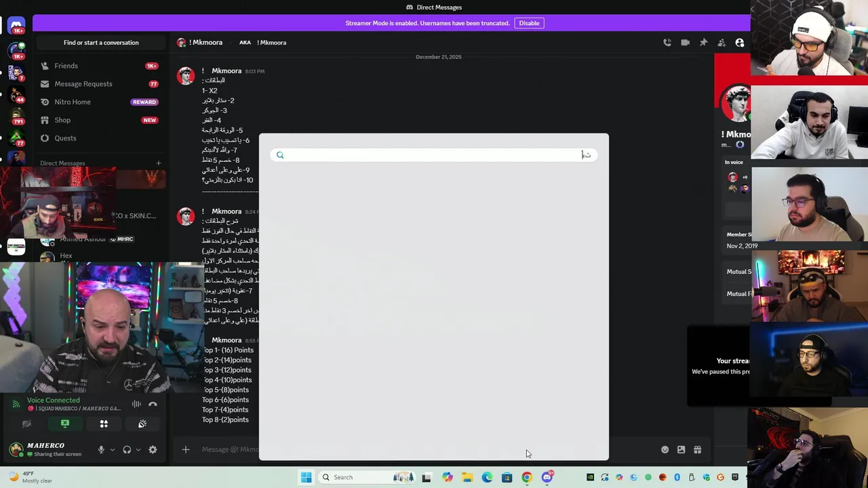The width and height of the screenshot is (868, 488).
Task: Open the weather widget showing 49°F
Action: click(x=31, y=477)
